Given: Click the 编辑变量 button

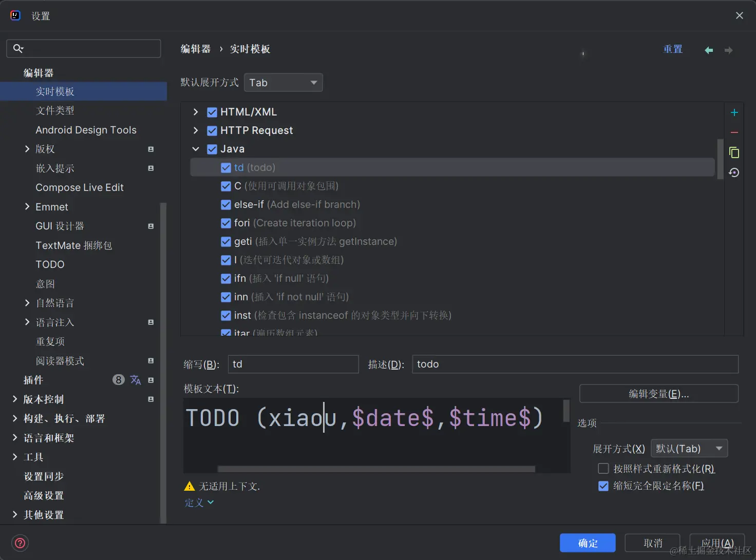Looking at the screenshot, I should pos(659,394).
